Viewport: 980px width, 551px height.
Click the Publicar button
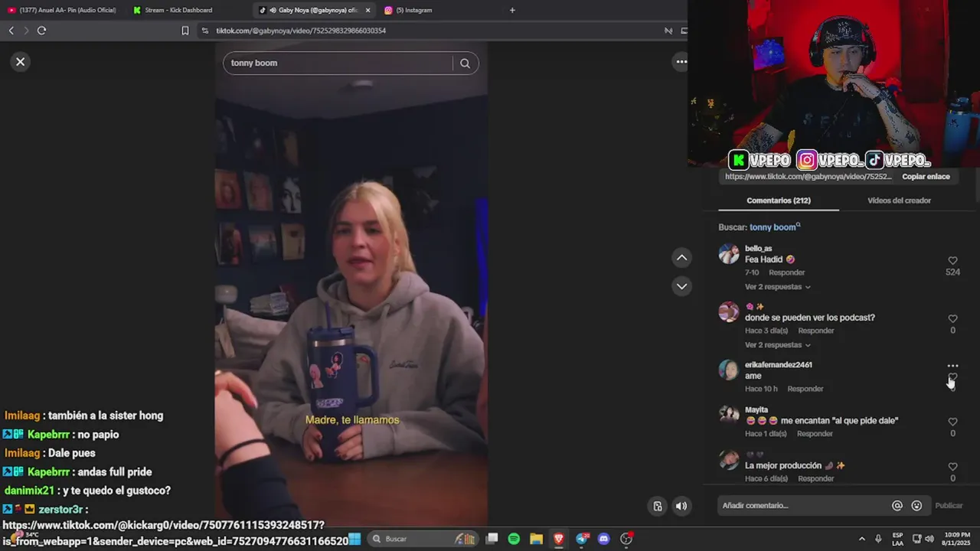coord(949,506)
